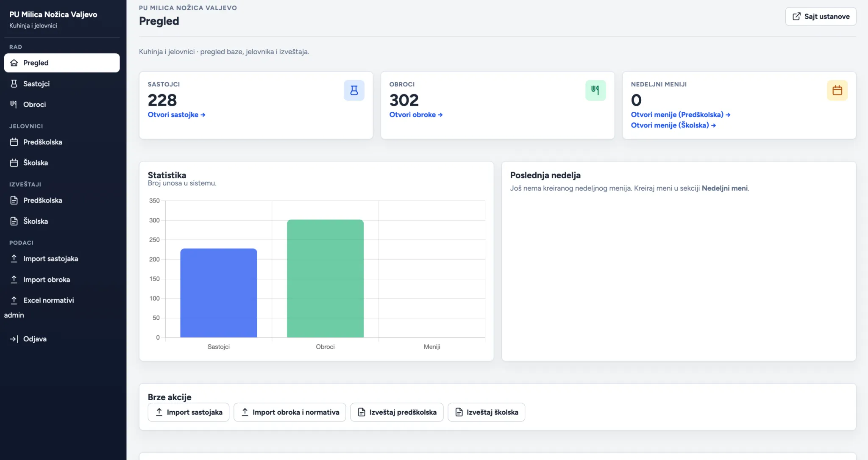
Task: Click bold Nedeljni meni text in Poslednja nedelja
Action: point(725,188)
